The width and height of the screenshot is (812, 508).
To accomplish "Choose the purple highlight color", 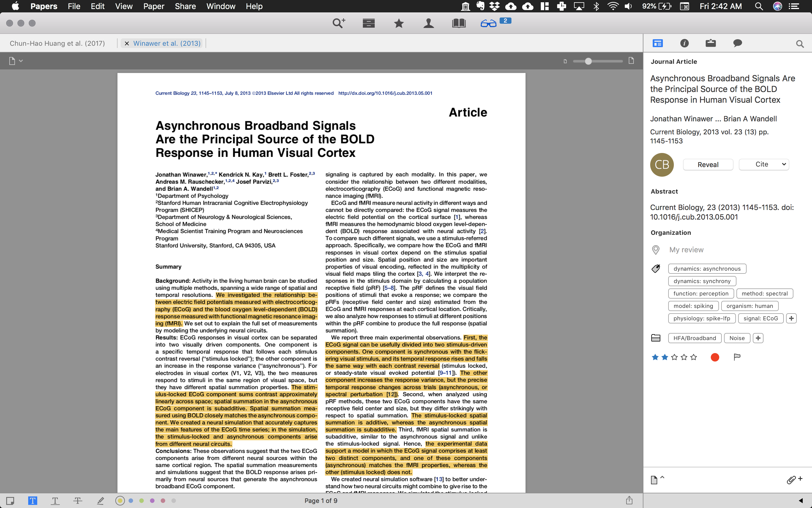I will click(x=152, y=501).
